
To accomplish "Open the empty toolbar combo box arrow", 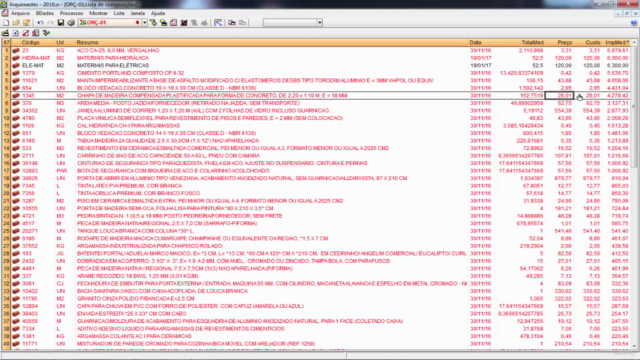I will coord(320,23).
